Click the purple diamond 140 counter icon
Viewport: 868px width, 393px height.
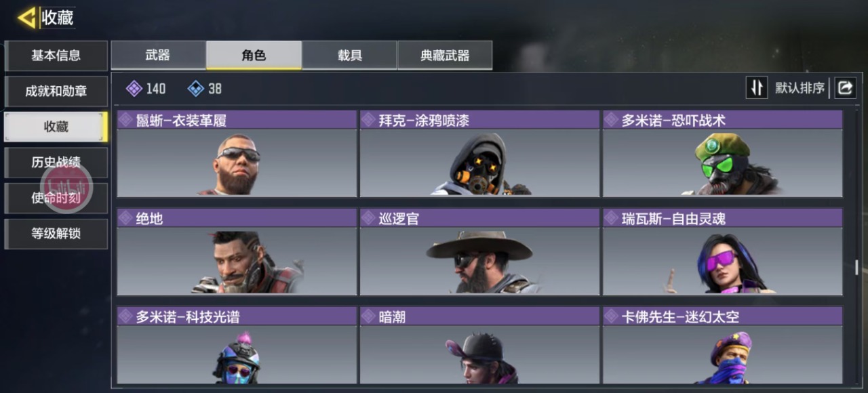coord(134,88)
